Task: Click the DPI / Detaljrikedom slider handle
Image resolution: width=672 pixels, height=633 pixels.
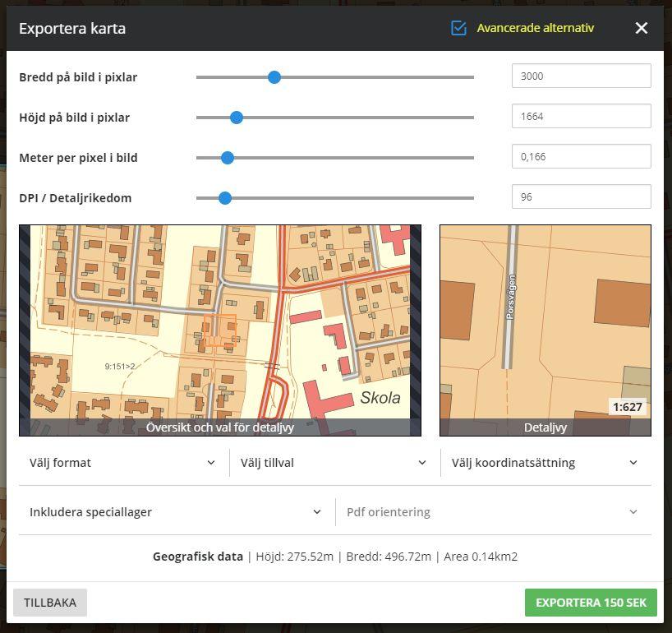Action: pos(225,198)
